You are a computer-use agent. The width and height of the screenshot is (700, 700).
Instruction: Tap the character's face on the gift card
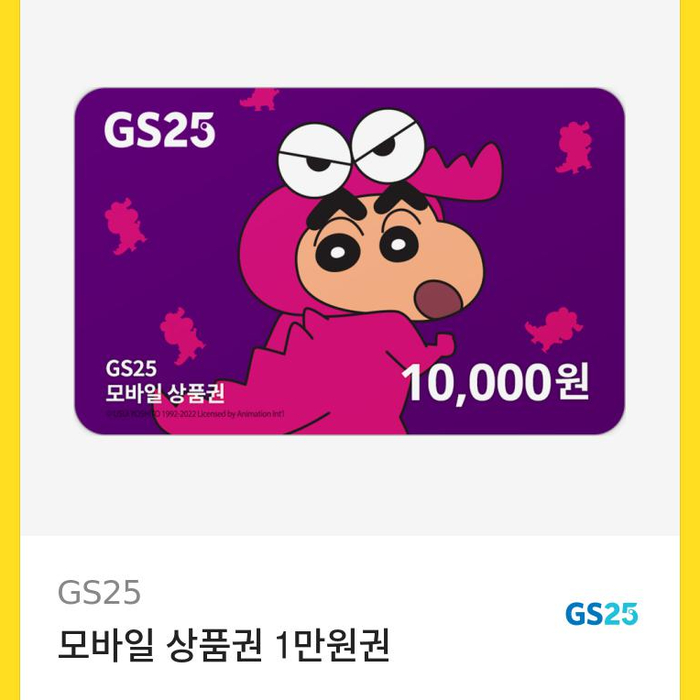click(390, 258)
